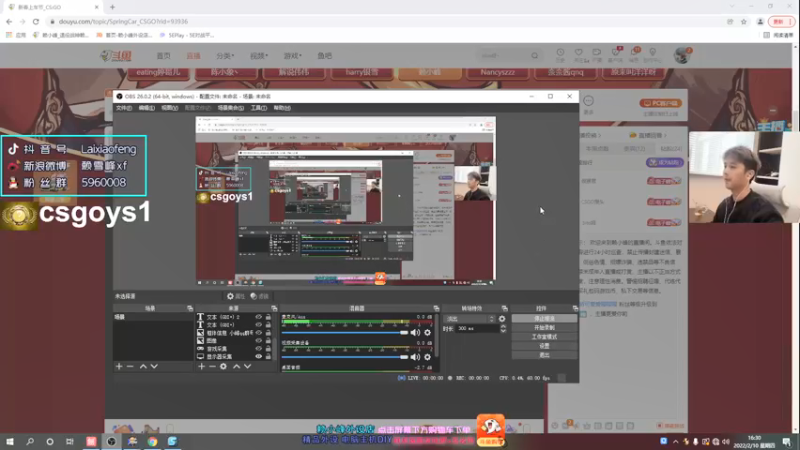Pop out the sources dock panel
Screen dimensions: 800x450
pos(274,308)
